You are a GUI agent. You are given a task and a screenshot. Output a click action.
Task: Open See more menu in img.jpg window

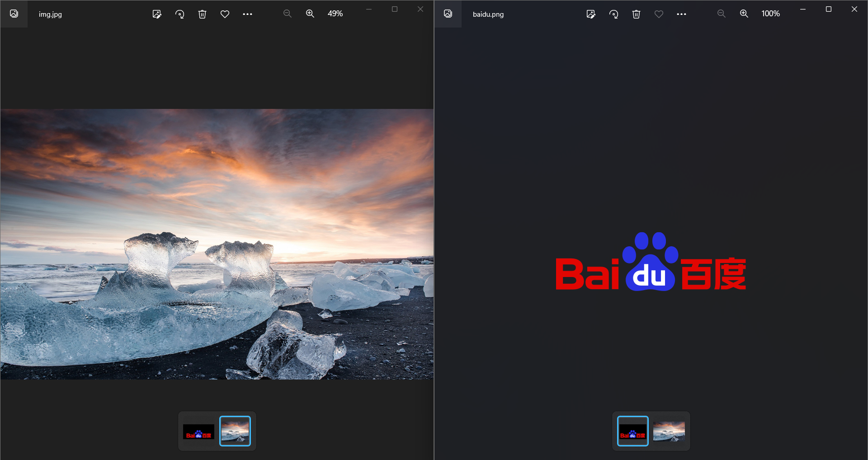coord(247,14)
